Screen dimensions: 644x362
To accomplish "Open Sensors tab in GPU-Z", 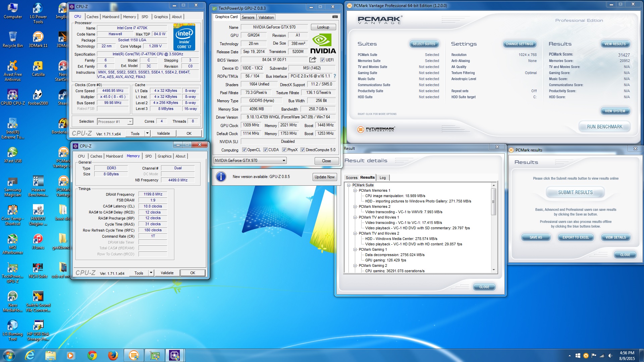I will [248, 17].
